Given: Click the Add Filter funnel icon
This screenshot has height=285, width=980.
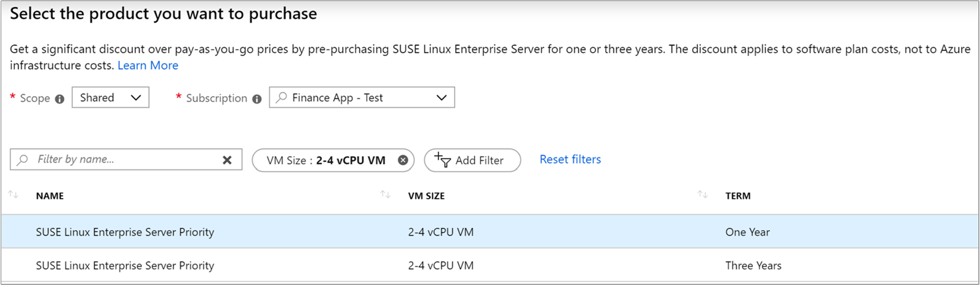Looking at the screenshot, I should pyautogui.click(x=443, y=160).
